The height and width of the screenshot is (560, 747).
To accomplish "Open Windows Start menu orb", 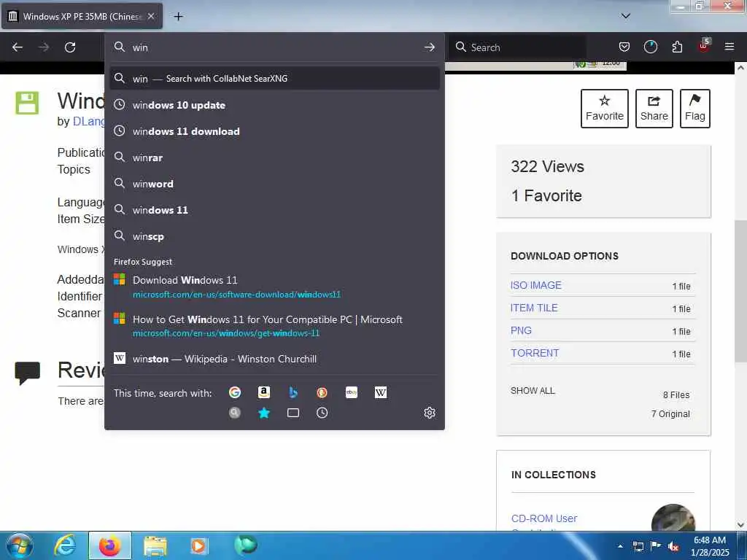I will click(19, 545).
